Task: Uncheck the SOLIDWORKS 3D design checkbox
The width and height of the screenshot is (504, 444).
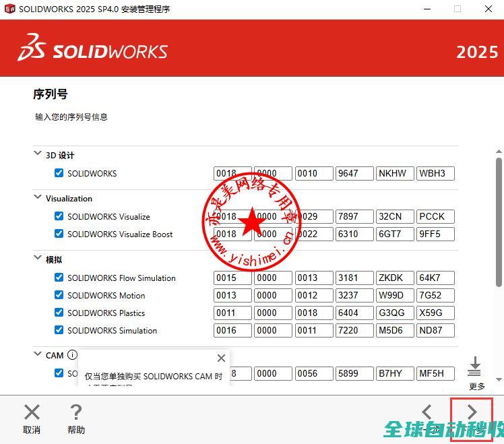Action: (x=59, y=173)
